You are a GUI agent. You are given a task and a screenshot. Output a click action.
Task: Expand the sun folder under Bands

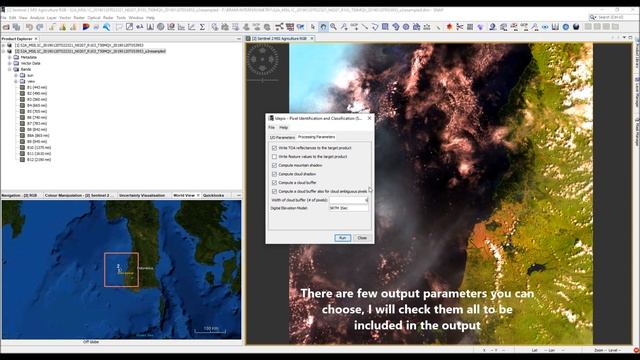click(16, 76)
